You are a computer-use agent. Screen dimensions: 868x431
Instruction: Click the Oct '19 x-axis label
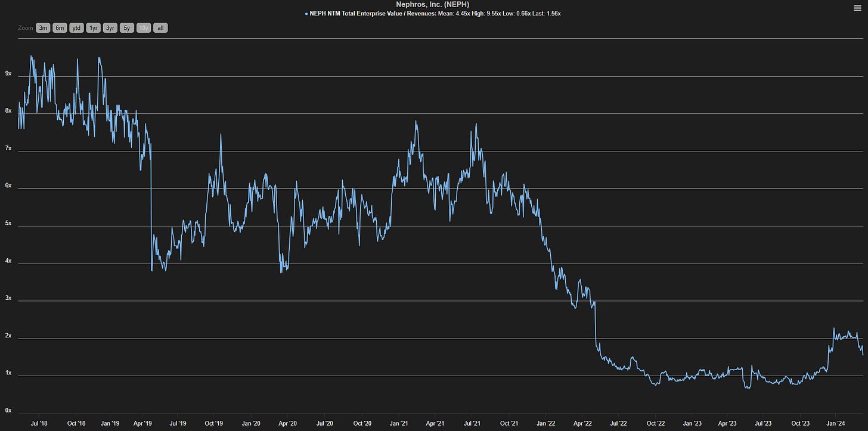214,423
